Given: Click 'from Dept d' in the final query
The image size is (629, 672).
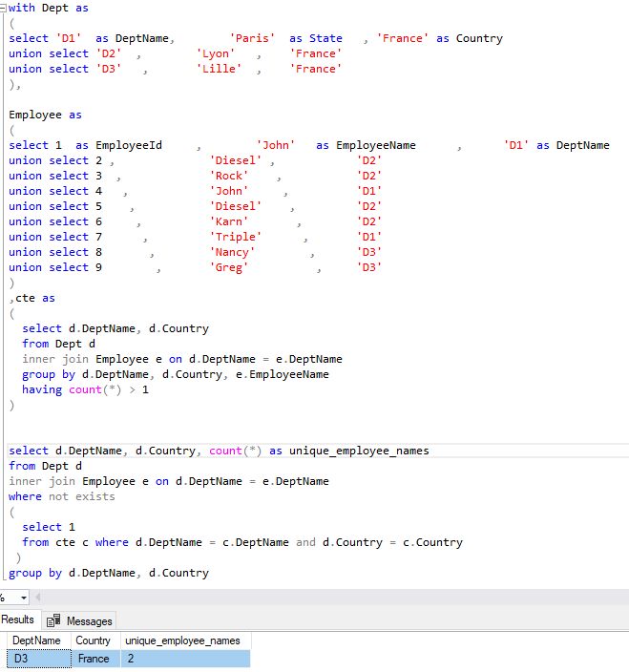Looking at the screenshot, I should point(45,466).
